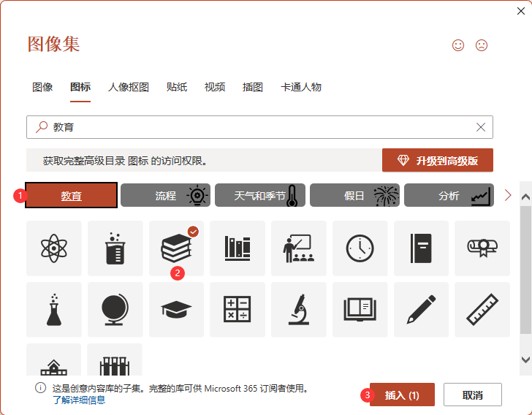Click the 教育 search input field

pos(259,127)
